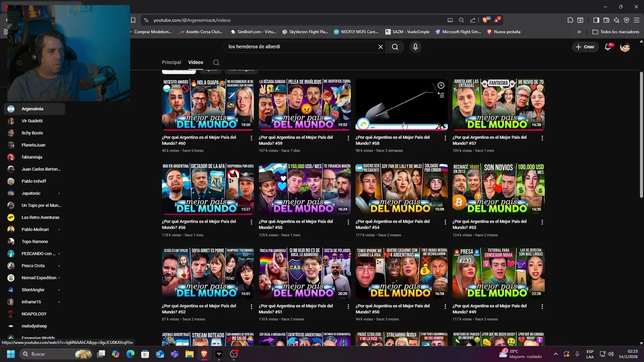The image size is (644, 362).
Task: Open options menu for video #50
Action: click(x=445, y=306)
